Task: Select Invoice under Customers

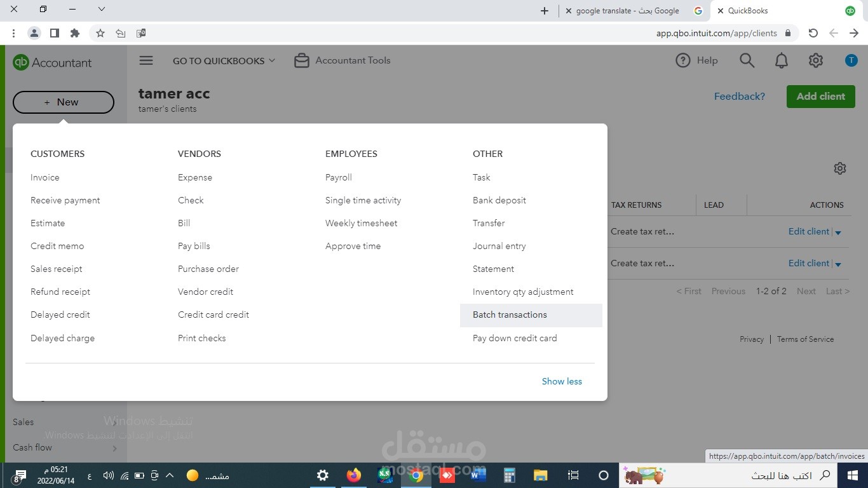Action: coord(44,177)
